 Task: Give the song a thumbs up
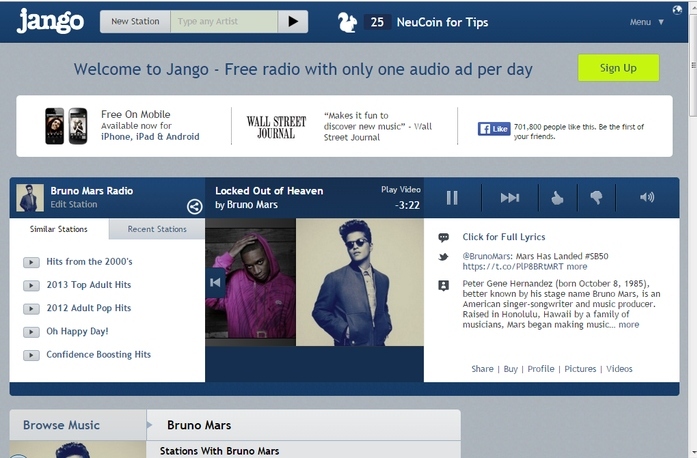(557, 197)
